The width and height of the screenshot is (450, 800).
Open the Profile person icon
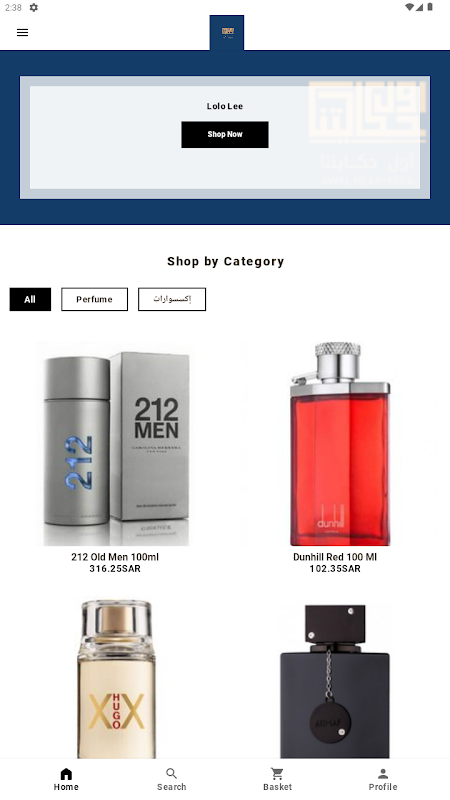[383, 773]
